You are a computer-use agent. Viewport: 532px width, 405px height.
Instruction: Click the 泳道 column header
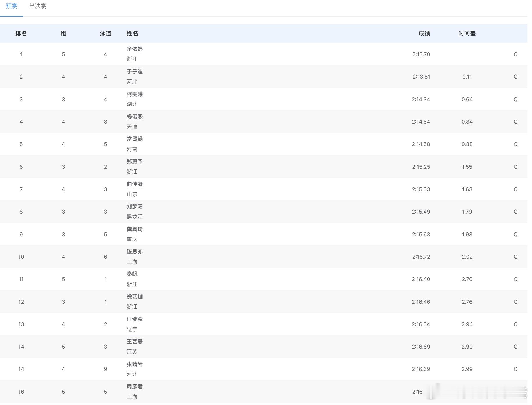click(106, 33)
